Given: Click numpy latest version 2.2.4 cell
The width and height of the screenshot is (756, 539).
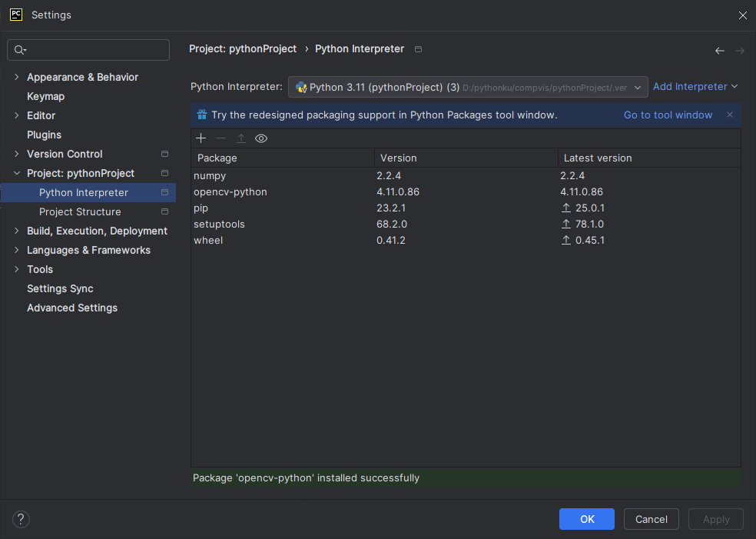Looking at the screenshot, I should click(x=572, y=175).
